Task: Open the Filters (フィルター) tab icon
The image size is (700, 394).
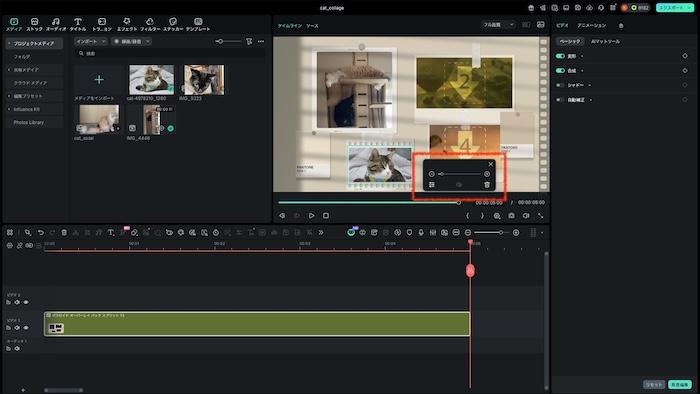Action: tap(150, 21)
